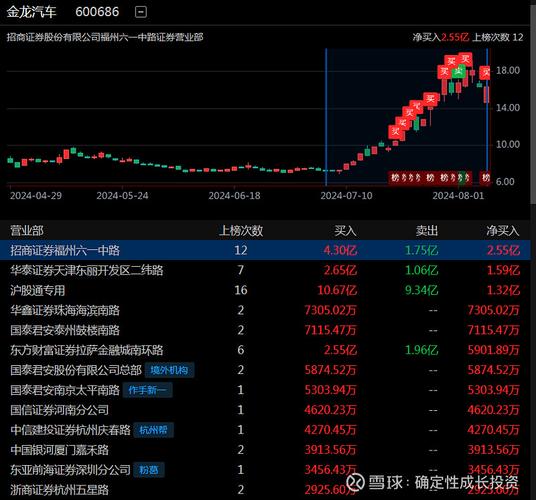Click 5303.94万 in the 净买入 column
Viewport: 536px width, 500px height.
pos(494,390)
